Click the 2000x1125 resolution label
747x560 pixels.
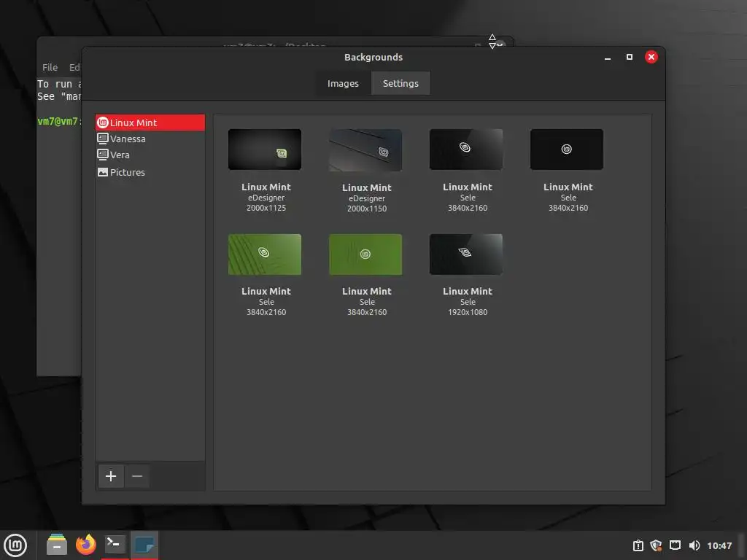tap(266, 208)
